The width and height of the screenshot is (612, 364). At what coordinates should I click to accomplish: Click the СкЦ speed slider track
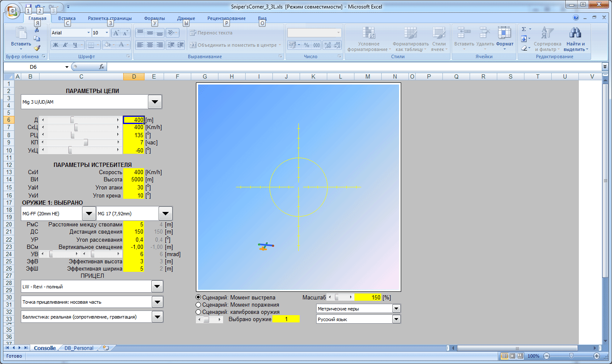[x=80, y=127]
